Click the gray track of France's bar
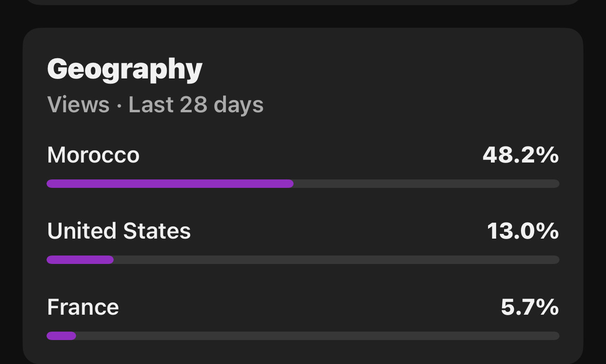Viewport: 606px width, 364px height. (x=317, y=336)
